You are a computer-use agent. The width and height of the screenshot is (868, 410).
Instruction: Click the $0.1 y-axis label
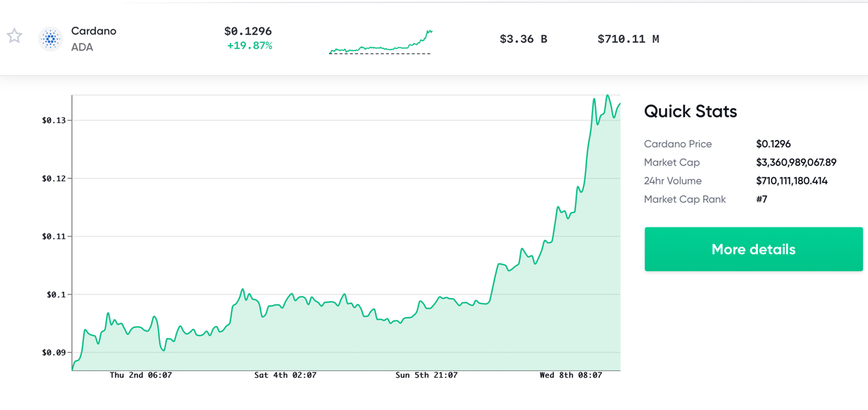(x=56, y=295)
